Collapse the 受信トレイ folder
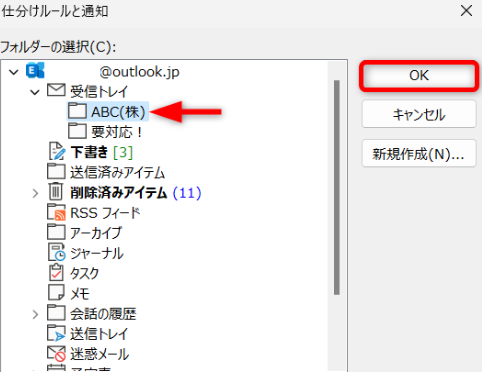The width and height of the screenshot is (482, 372). (x=35, y=92)
